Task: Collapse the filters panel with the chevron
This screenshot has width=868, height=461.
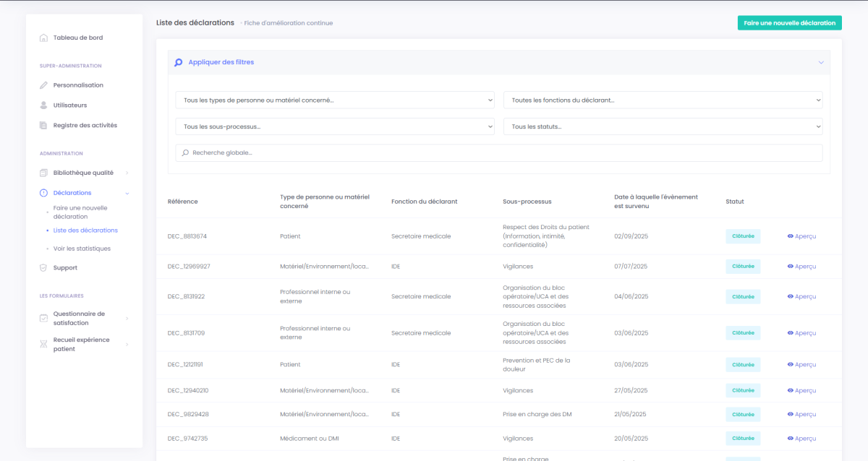Action: [821, 63]
